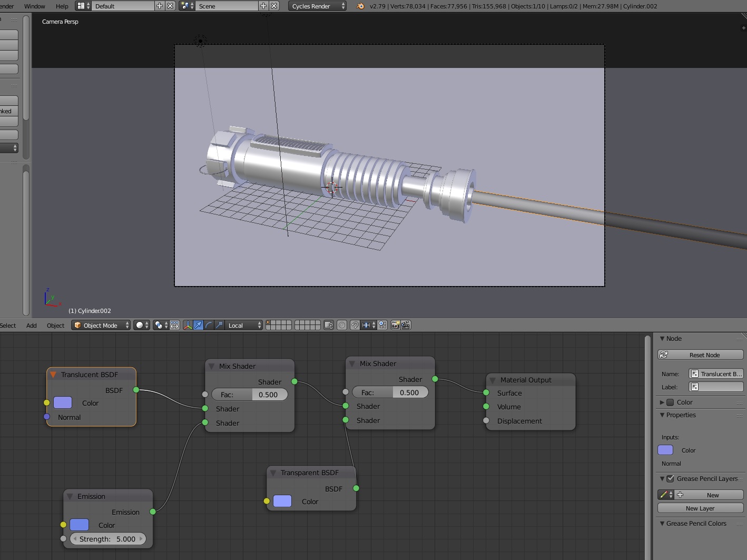The height and width of the screenshot is (560, 747).
Task: Click the Default layout name field
Action: [x=123, y=6]
